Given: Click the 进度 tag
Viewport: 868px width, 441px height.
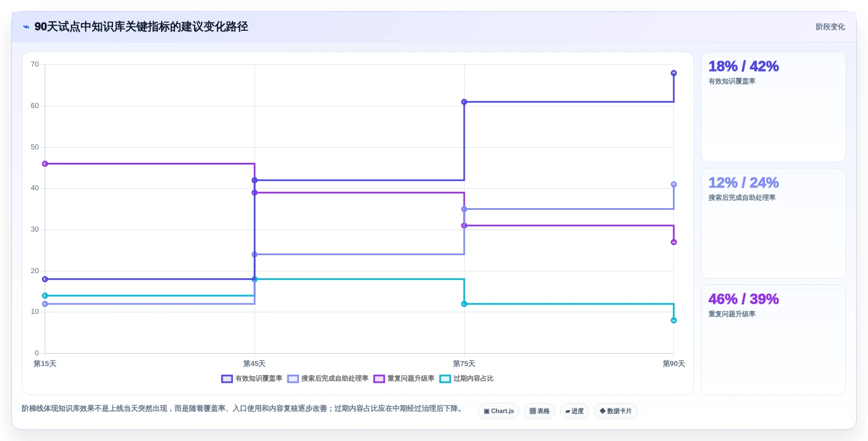Looking at the screenshot, I should [574, 411].
